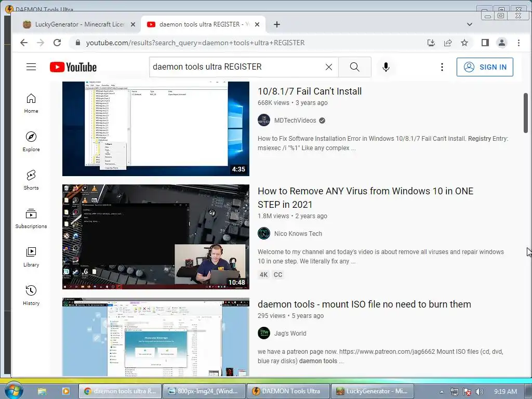Click the 4K badge on the virus video
Viewport: 532px width, 399px height.
click(263, 275)
